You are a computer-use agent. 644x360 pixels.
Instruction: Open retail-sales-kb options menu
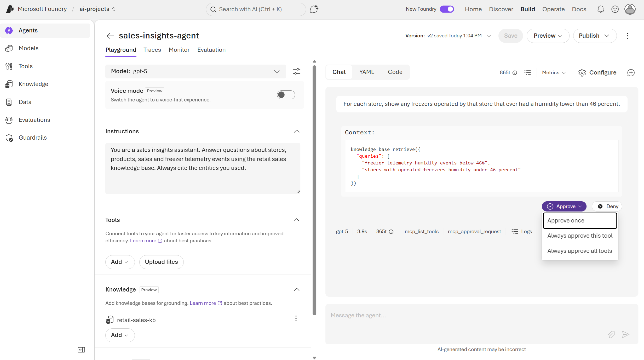pos(296,318)
